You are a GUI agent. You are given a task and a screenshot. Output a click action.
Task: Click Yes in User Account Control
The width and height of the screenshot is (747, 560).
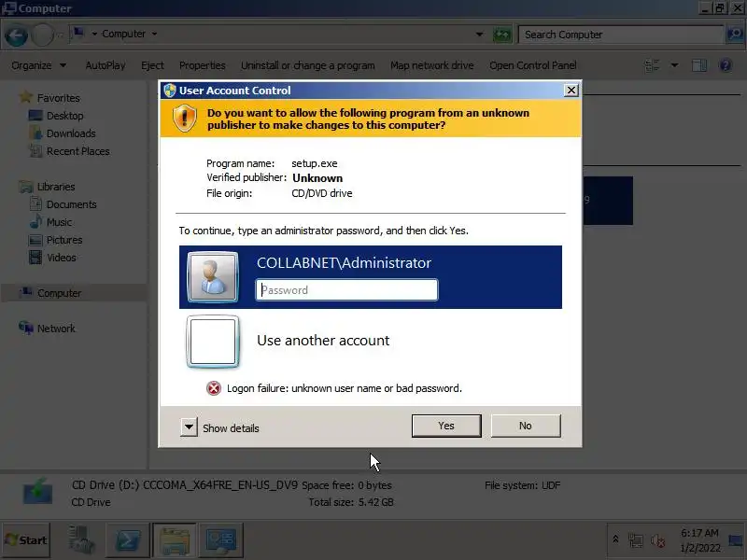446,426
